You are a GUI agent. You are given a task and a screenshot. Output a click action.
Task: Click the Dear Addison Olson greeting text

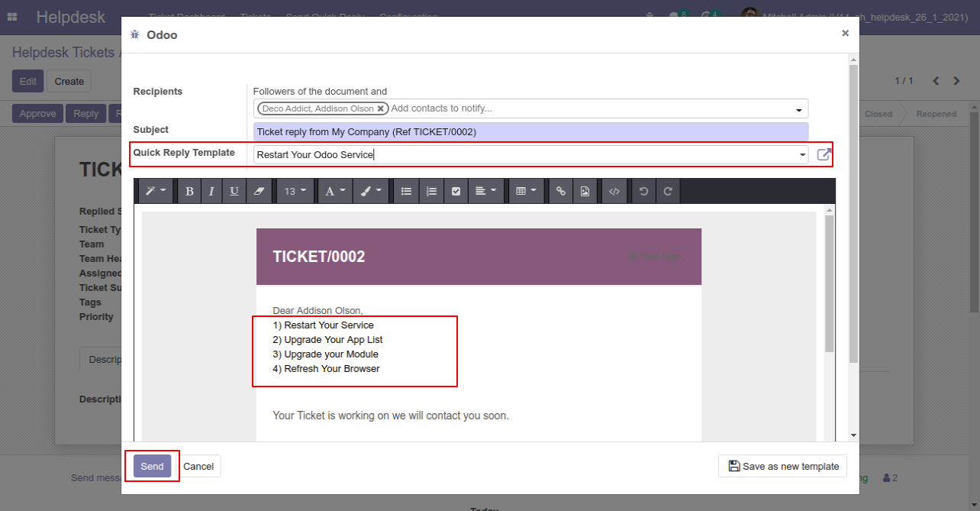click(x=318, y=311)
